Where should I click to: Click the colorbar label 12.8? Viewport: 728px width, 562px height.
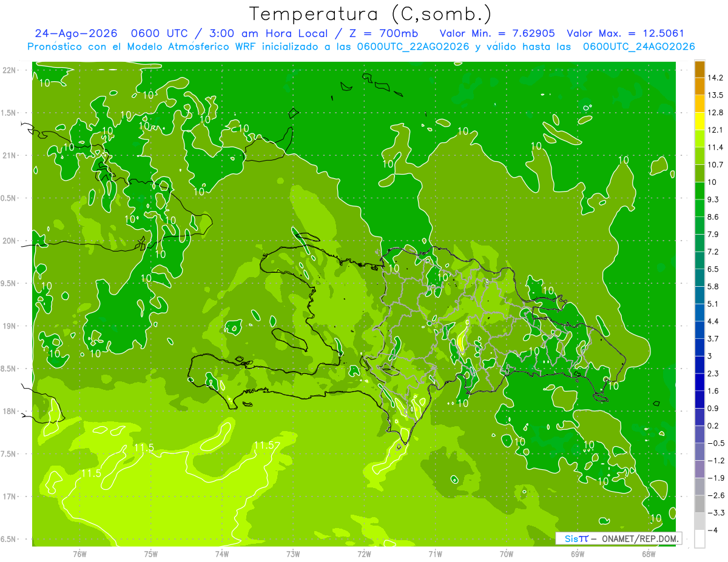pos(715,113)
